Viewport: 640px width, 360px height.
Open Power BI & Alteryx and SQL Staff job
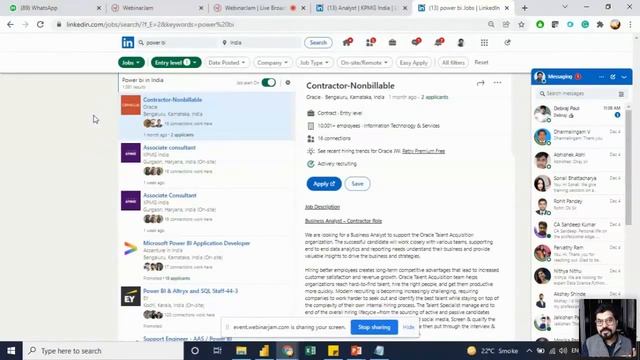click(190, 291)
